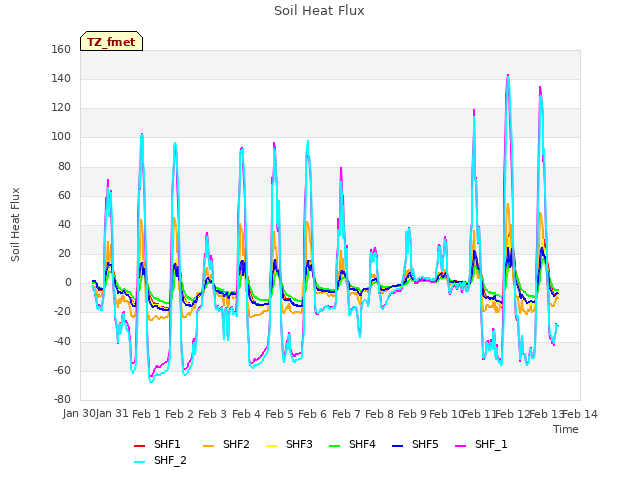This screenshot has height=480, width=640.
Task: Click the green SHF4 legend color marker
Action: point(334,445)
